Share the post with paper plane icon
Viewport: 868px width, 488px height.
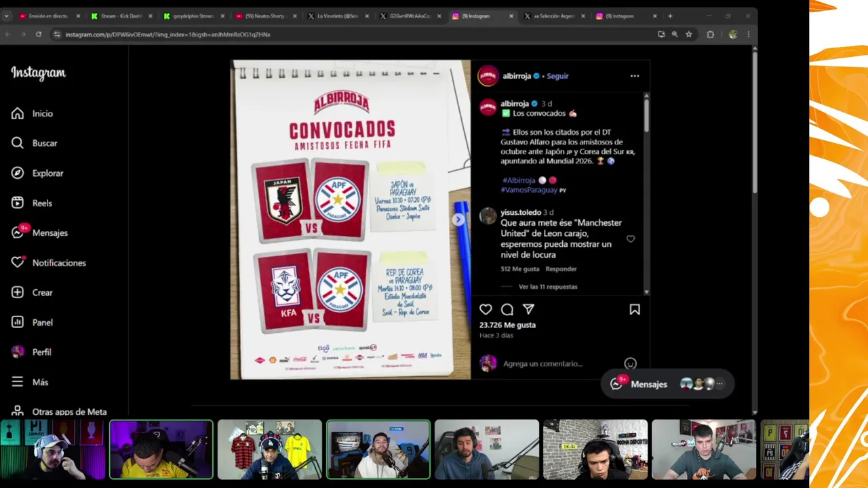528,309
